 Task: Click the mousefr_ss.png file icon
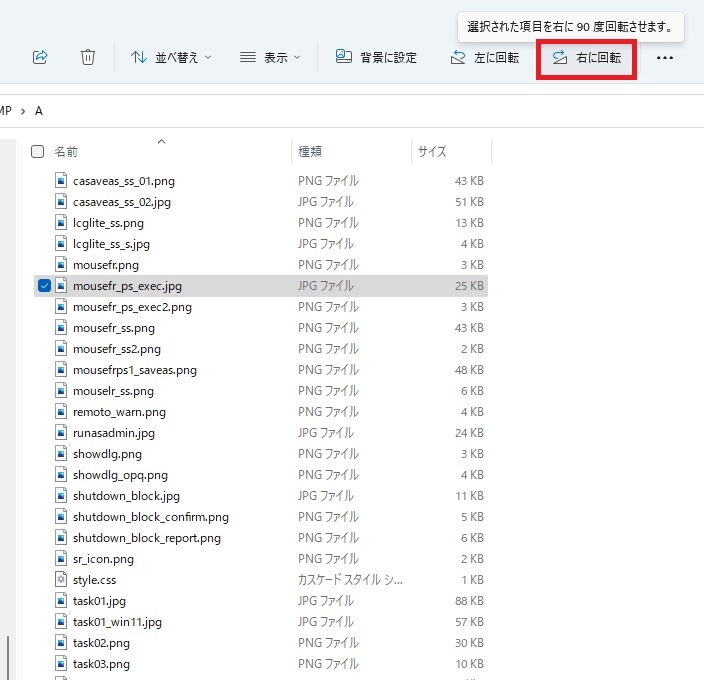pyautogui.click(x=61, y=328)
